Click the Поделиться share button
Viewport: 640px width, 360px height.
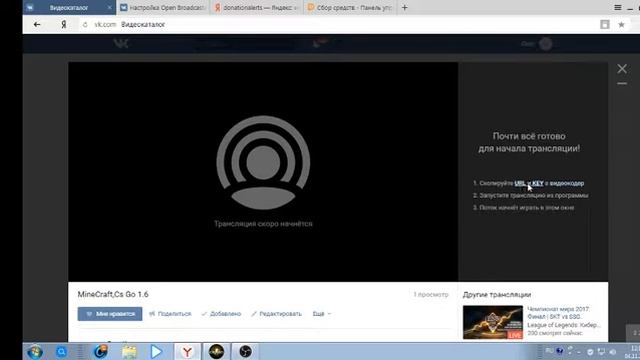tap(170, 313)
